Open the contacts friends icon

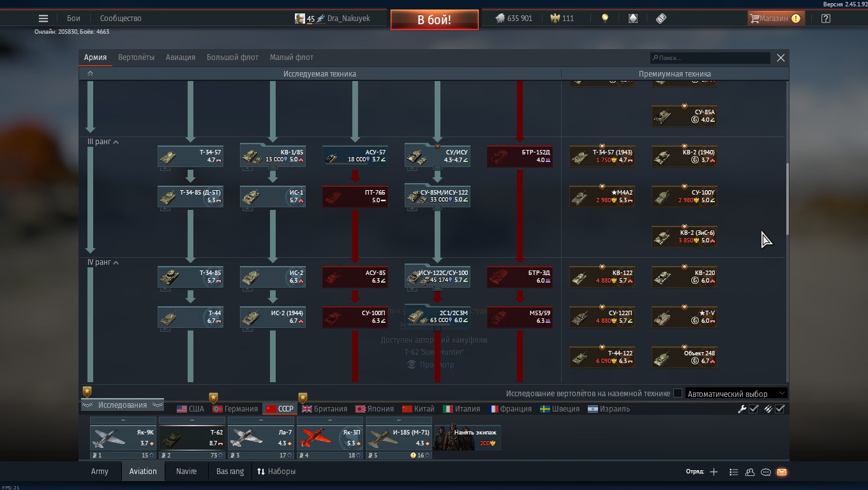click(750, 472)
